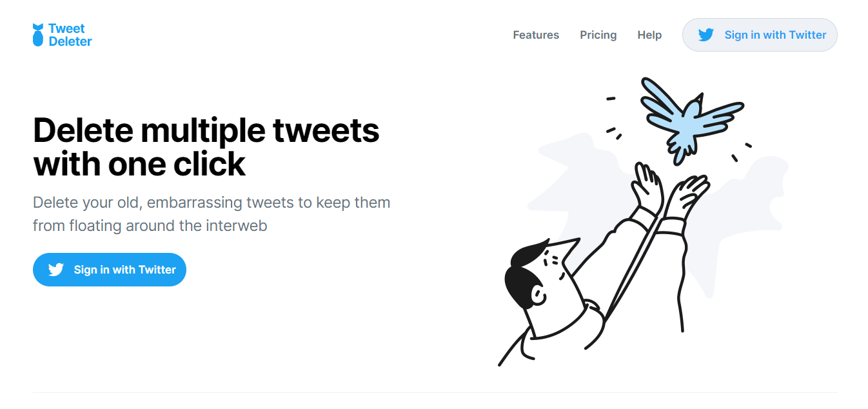Select the bomb glyph next to 'Tweet Deleter'
868x409 pixels.
pos(39,34)
